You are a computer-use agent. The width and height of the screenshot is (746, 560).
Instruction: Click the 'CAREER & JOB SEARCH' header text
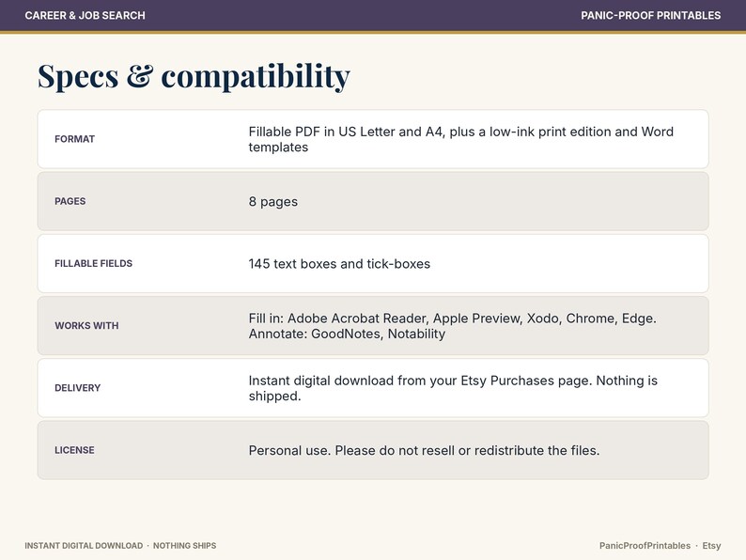(x=85, y=15)
